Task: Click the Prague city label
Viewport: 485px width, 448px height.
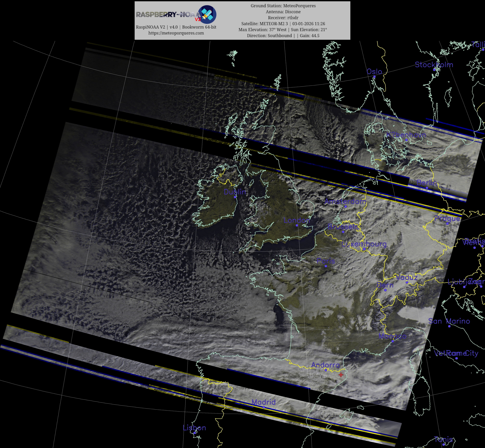Action: click(x=447, y=218)
